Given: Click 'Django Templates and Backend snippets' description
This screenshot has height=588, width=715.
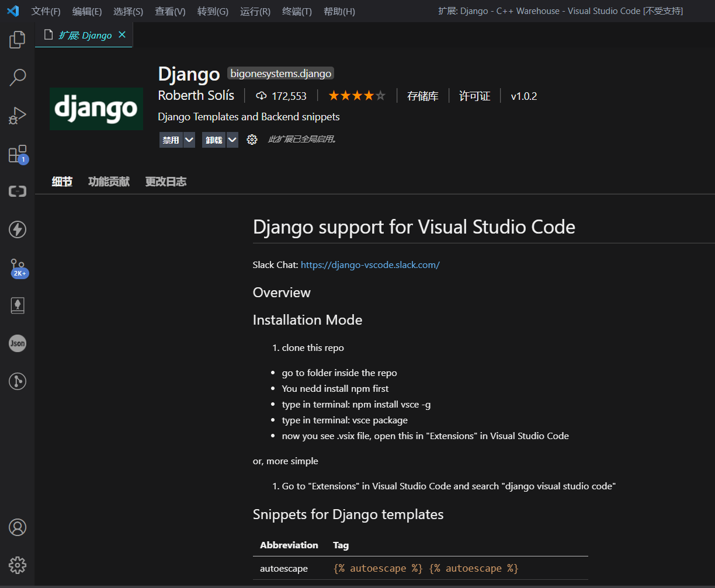Looking at the screenshot, I should (249, 117).
